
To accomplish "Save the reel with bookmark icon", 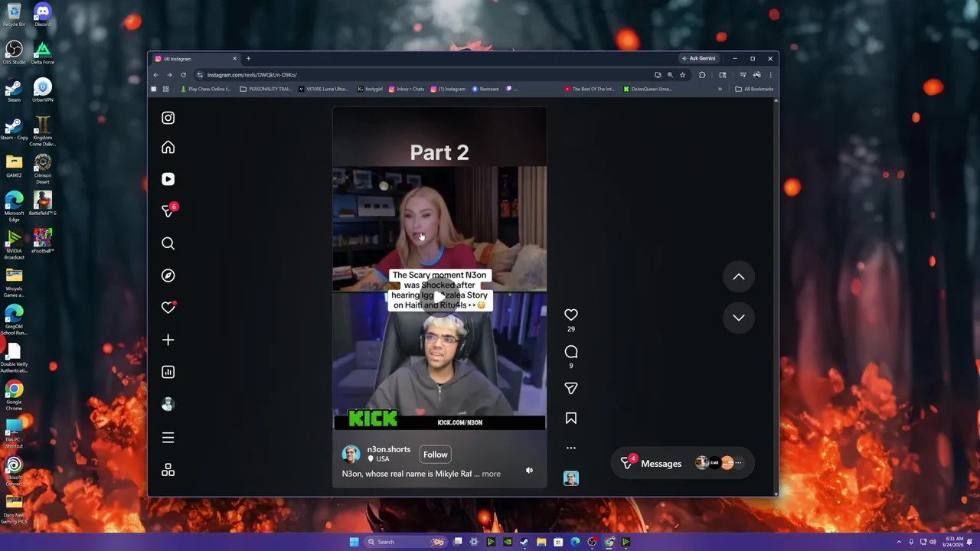I will point(570,419).
